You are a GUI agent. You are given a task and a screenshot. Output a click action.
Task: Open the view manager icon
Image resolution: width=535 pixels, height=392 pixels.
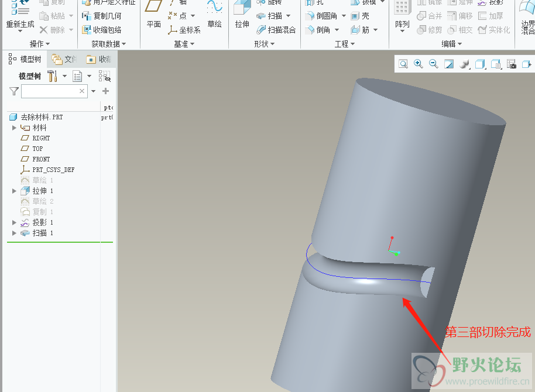click(x=496, y=64)
